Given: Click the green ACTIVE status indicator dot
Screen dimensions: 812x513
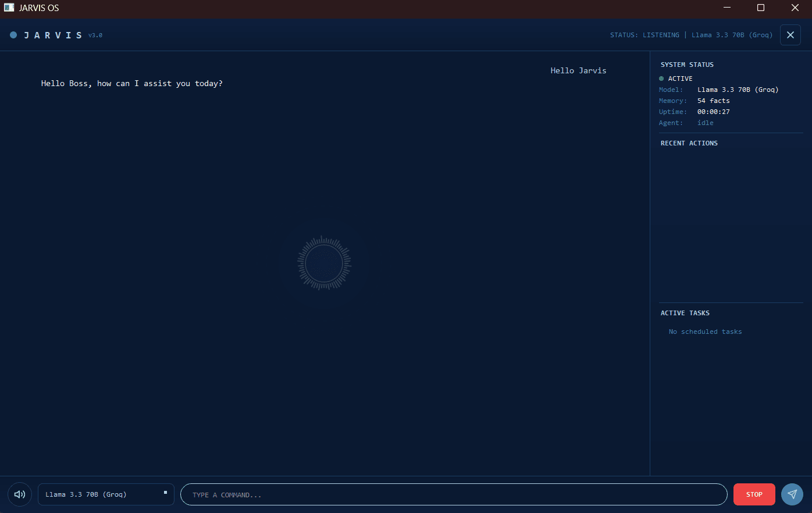Looking at the screenshot, I should (x=661, y=79).
